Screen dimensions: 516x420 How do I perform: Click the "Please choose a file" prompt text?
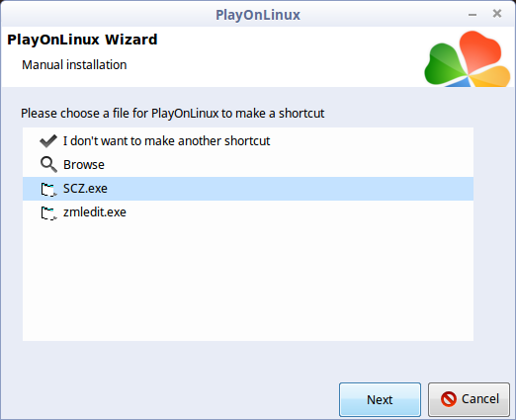(172, 114)
